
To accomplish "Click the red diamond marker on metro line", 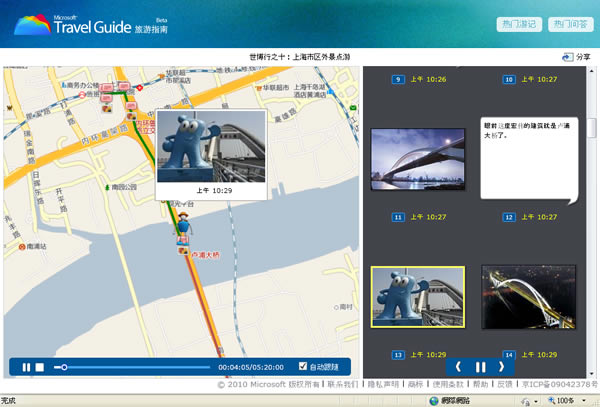I will [x=140, y=88].
